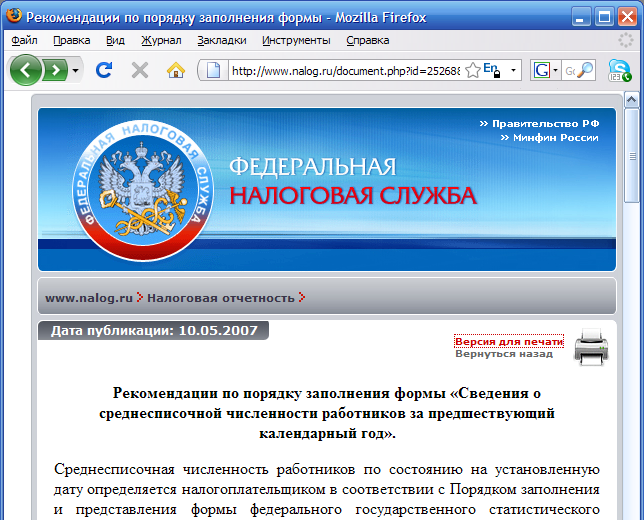Viewport: 644px width, 520px height.
Task: Click the Дата публикации: 10.05.2007 label
Action: point(154,331)
